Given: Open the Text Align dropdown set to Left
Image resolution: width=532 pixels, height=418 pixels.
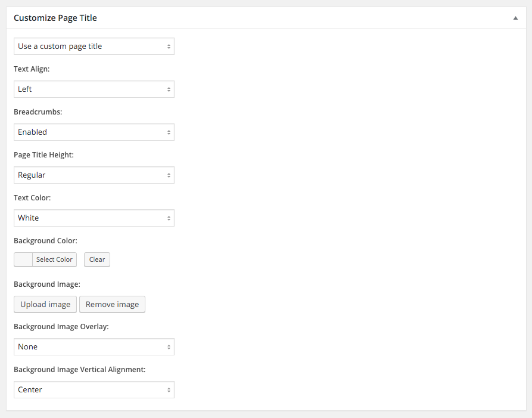Looking at the screenshot, I should [94, 89].
